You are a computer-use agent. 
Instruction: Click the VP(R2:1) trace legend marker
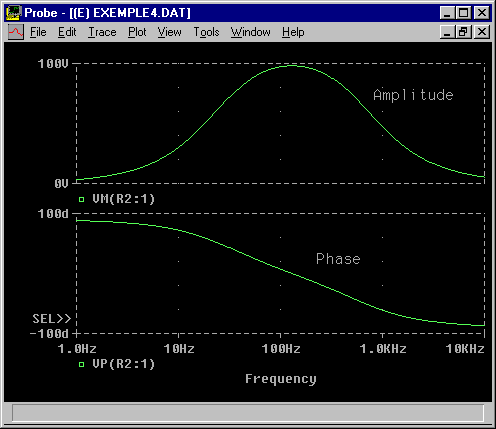[81, 364]
